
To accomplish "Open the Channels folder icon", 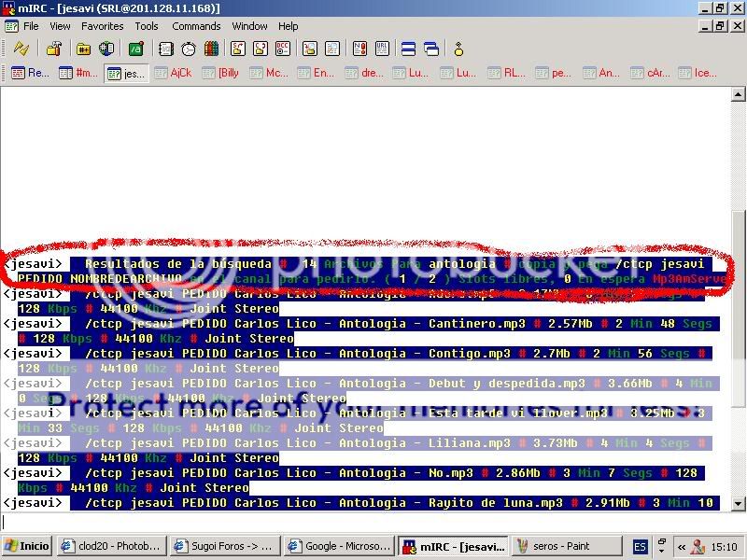I will click(x=83, y=49).
